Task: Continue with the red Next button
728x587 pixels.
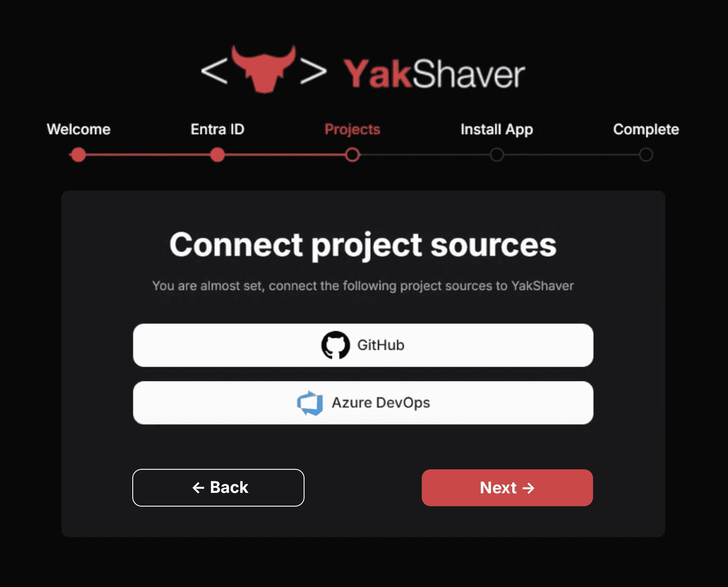Action: tap(507, 488)
